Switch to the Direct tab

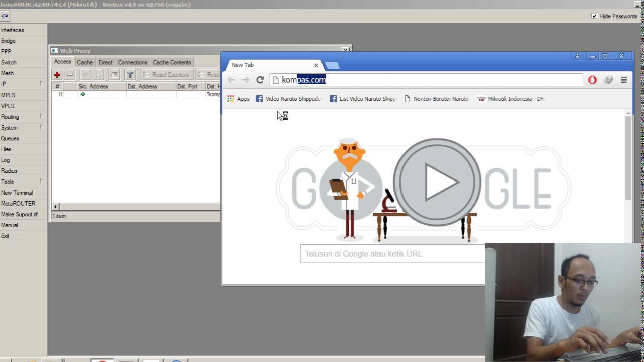[106, 62]
